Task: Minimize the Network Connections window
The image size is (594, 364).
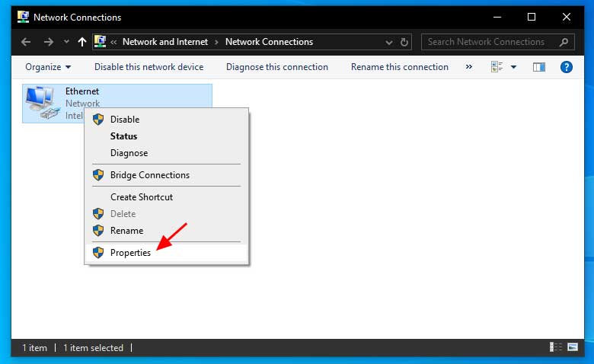Action: (x=497, y=17)
